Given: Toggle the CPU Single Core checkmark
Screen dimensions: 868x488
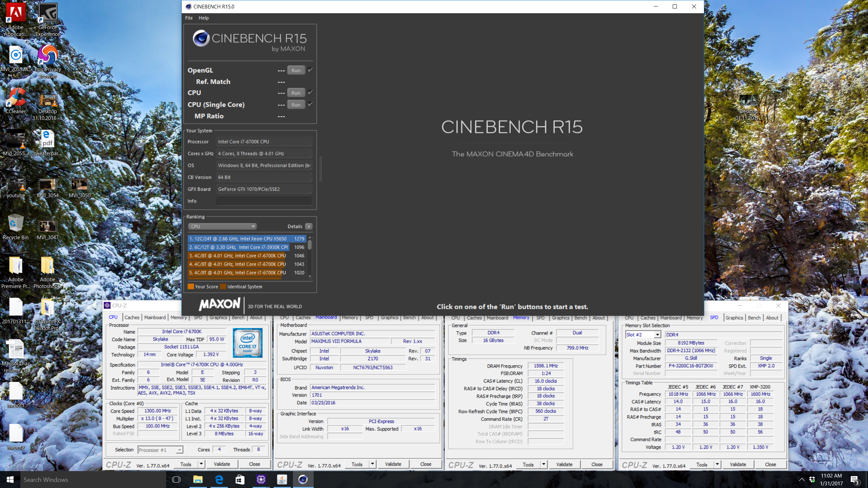Looking at the screenshot, I should click(x=310, y=104).
